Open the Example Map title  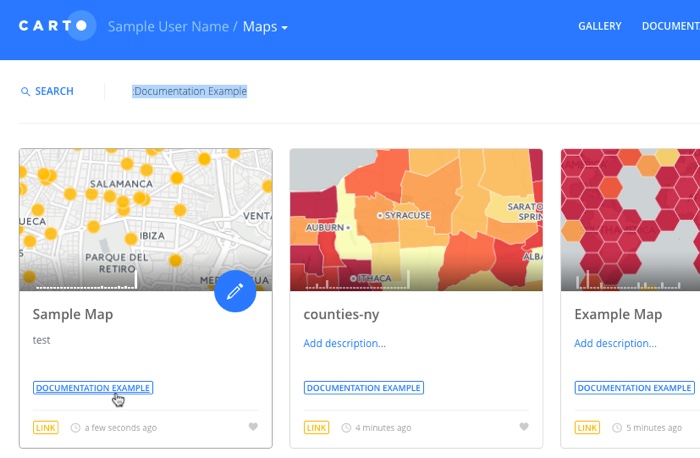click(618, 314)
